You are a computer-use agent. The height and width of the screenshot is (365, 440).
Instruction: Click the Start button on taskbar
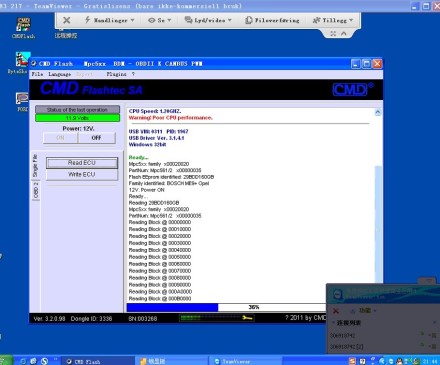[6, 361]
